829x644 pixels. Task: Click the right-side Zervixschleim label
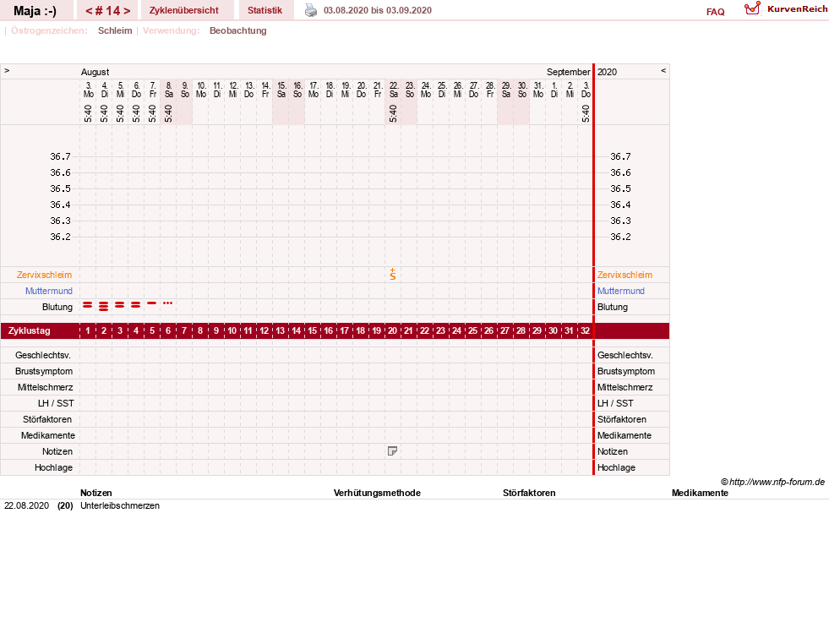click(625, 275)
